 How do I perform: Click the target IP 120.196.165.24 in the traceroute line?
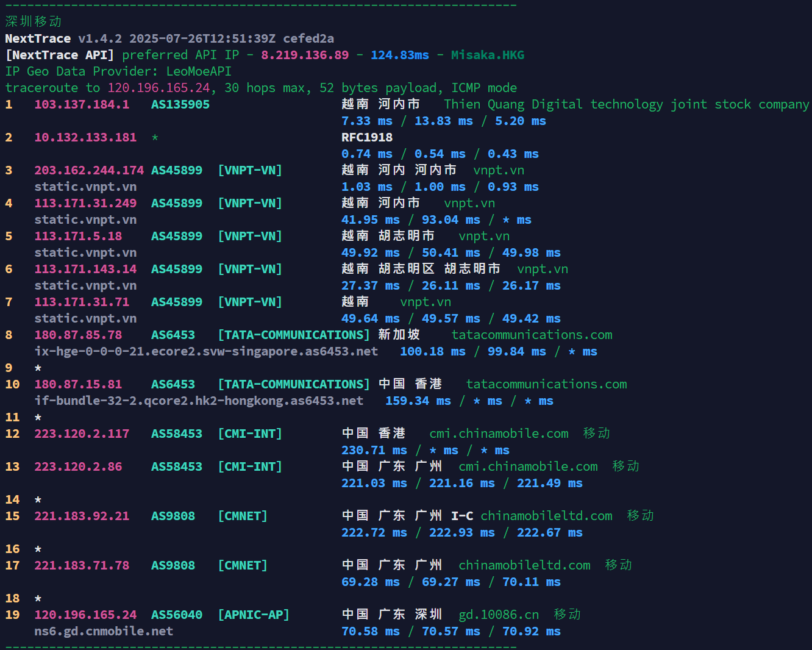coord(158,88)
